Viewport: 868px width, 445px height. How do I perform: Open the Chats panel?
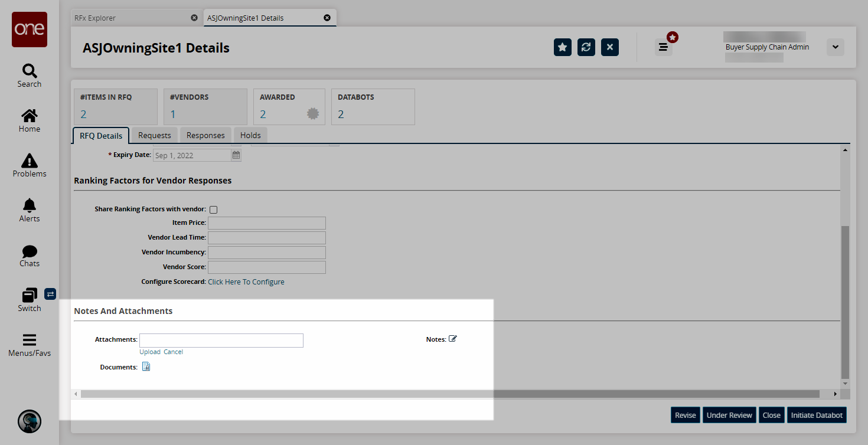[30, 255]
